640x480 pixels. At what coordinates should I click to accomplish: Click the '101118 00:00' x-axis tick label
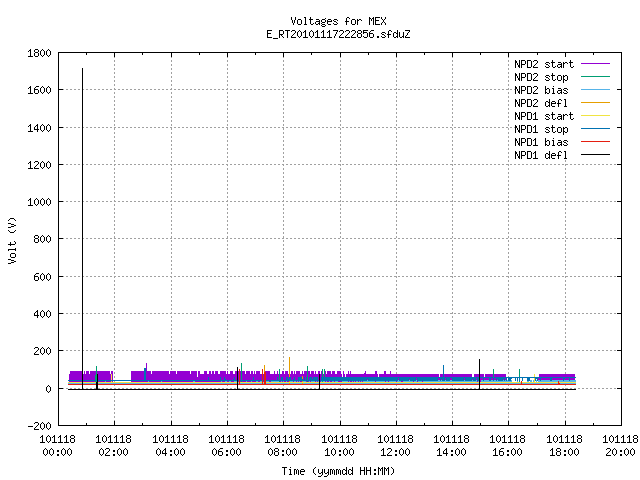(58, 446)
